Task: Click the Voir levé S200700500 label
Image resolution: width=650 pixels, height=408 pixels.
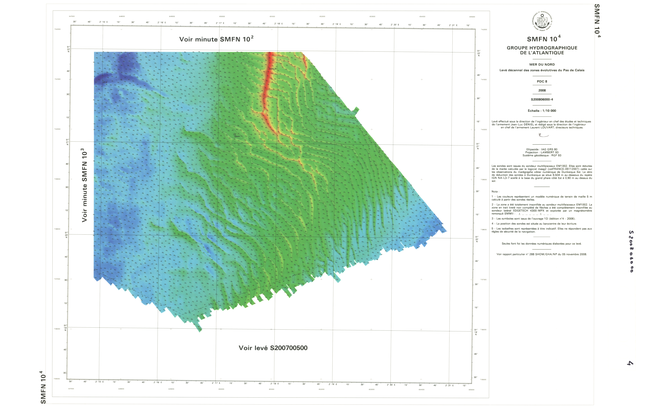Action: [x=272, y=348]
